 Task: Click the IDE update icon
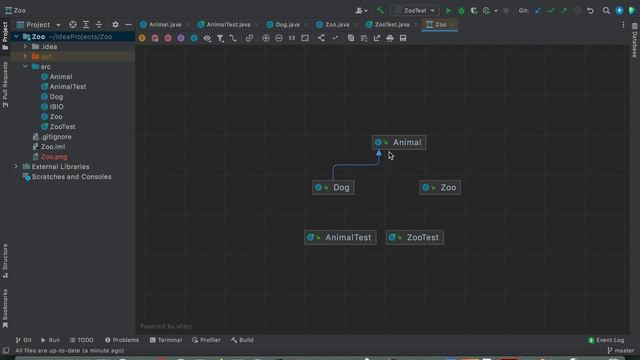click(x=619, y=11)
